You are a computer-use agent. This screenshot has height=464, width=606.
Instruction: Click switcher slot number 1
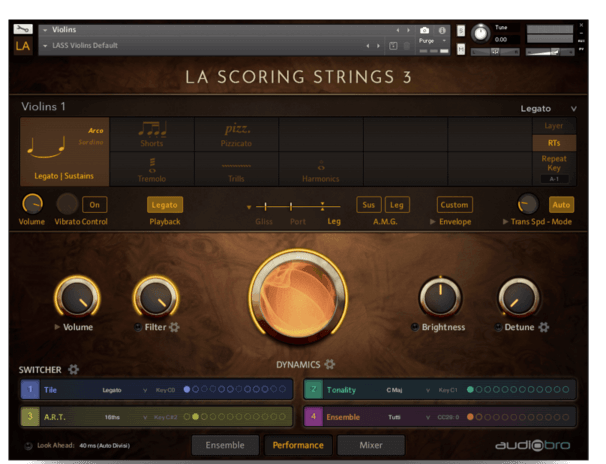(30, 389)
